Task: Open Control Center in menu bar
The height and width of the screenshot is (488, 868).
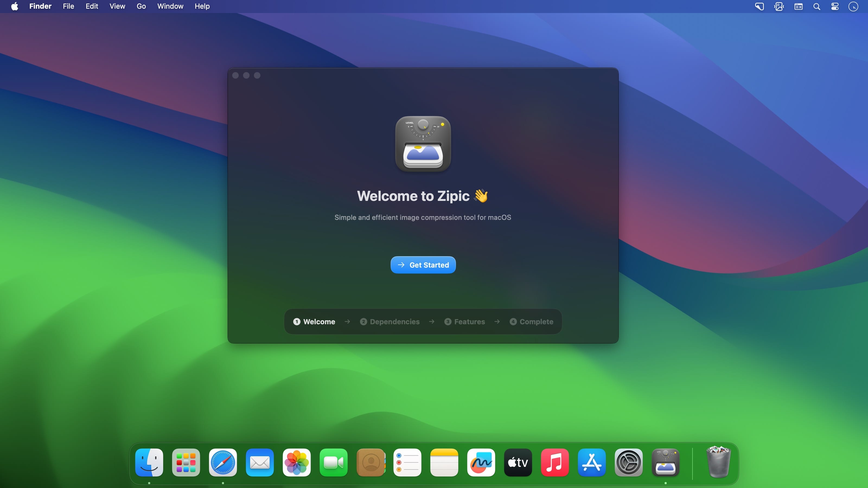Action: pyautogui.click(x=835, y=7)
